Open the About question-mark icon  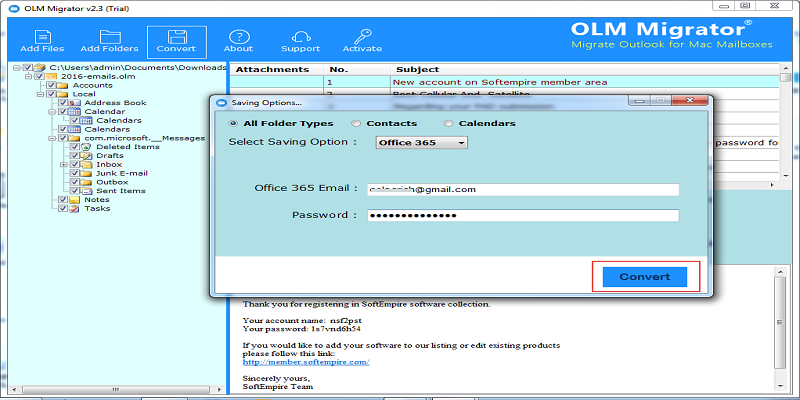(x=238, y=37)
